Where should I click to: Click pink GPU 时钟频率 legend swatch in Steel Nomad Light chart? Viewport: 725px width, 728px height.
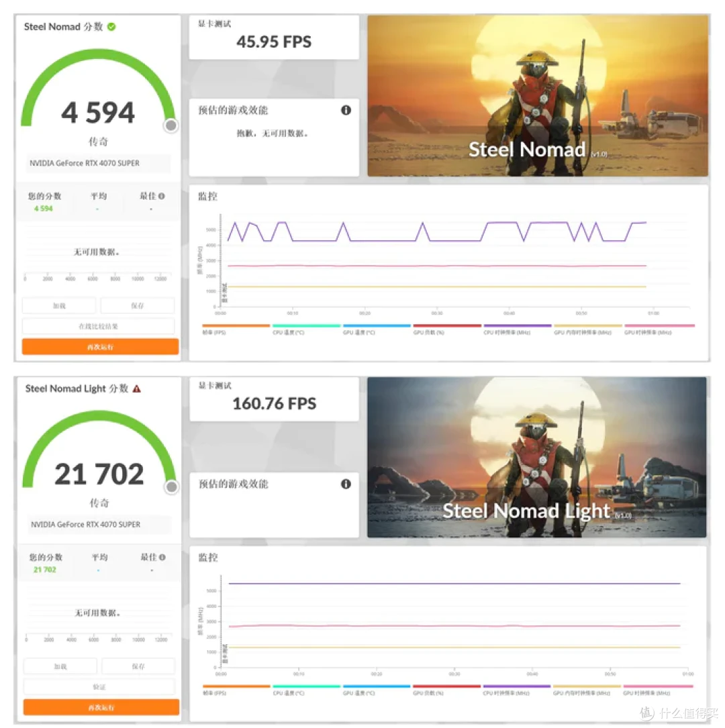(x=658, y=686)
